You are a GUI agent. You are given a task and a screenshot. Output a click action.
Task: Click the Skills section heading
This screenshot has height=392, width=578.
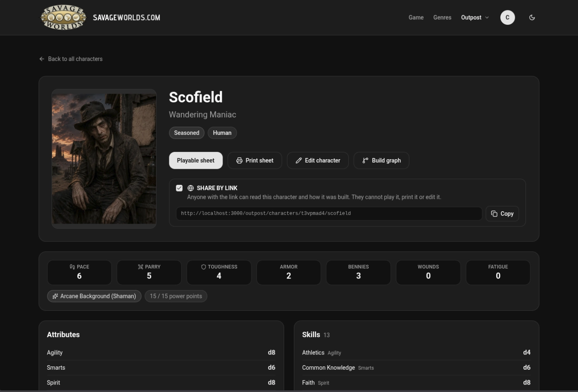pos(311,335)
